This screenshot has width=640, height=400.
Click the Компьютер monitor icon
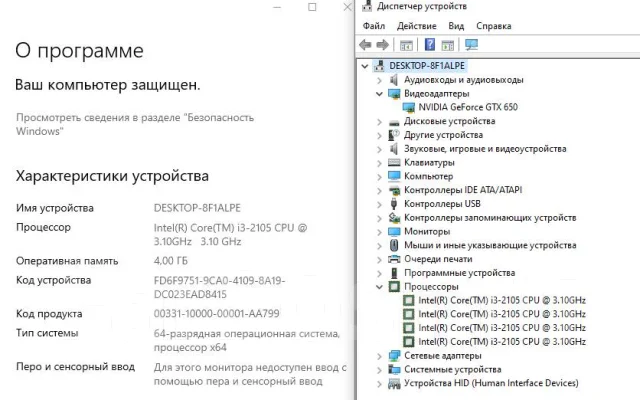click(394, 176)
